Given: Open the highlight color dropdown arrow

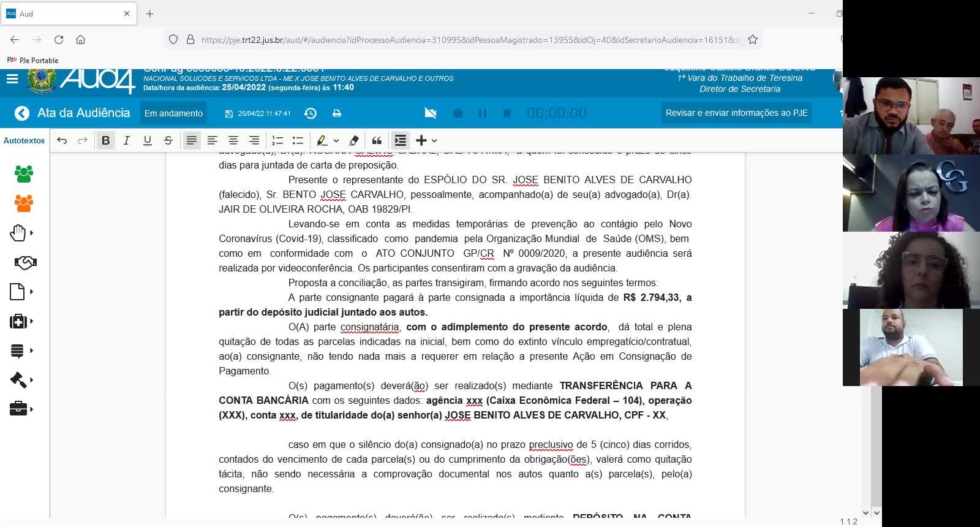Looking at the screenshot, I should pos(336,140).
